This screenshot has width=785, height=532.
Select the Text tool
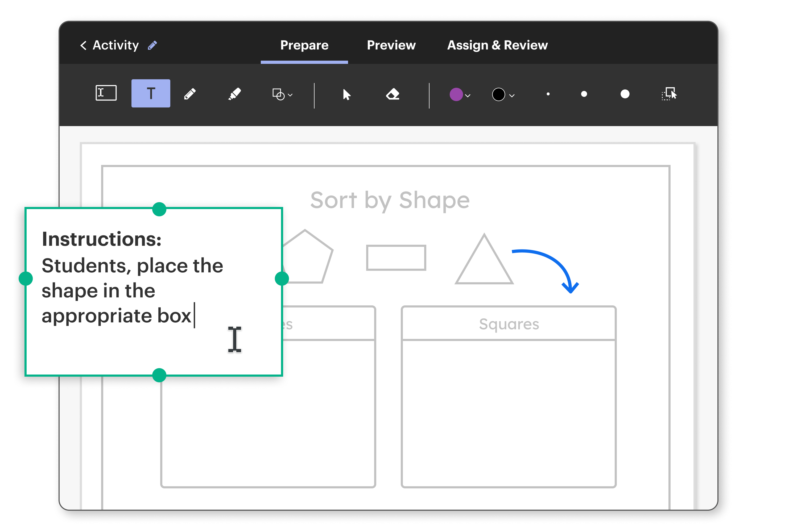(x=151, y=94)
